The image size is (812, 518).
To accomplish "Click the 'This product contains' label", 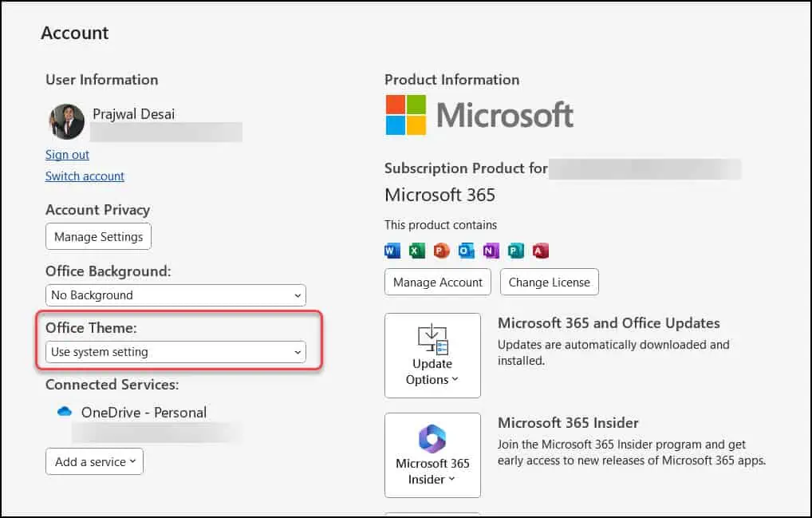I will (440, 225).
